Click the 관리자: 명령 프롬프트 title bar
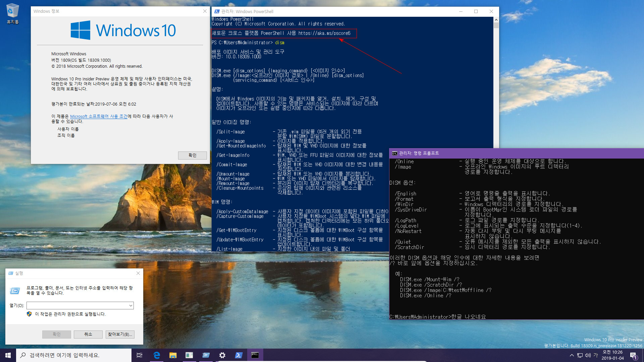The image size is (644, 362). (x=517, y=153)
